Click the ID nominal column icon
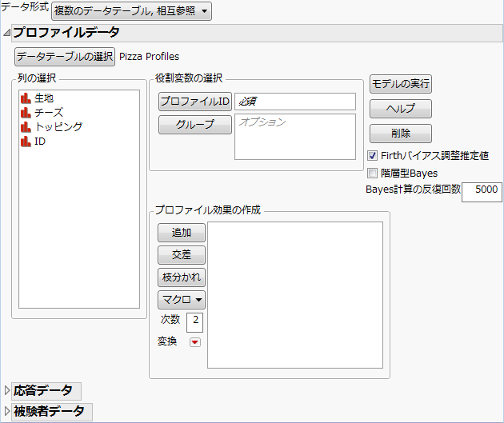 coord(26,142)
